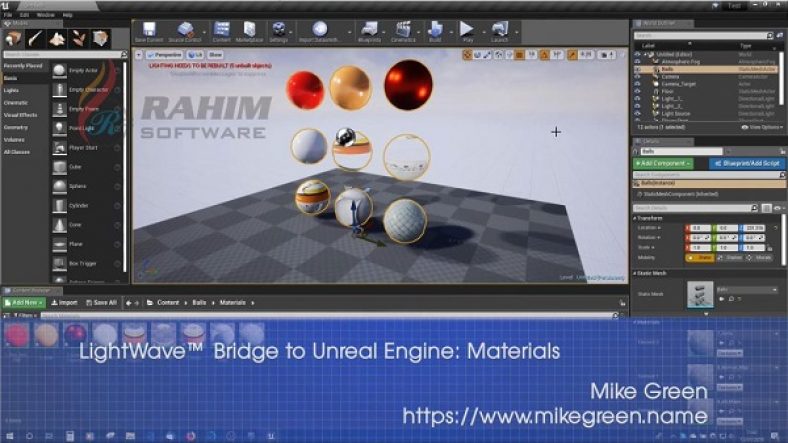
Task: Select the Landscape mode icon
Action: [x=57, y=39]
